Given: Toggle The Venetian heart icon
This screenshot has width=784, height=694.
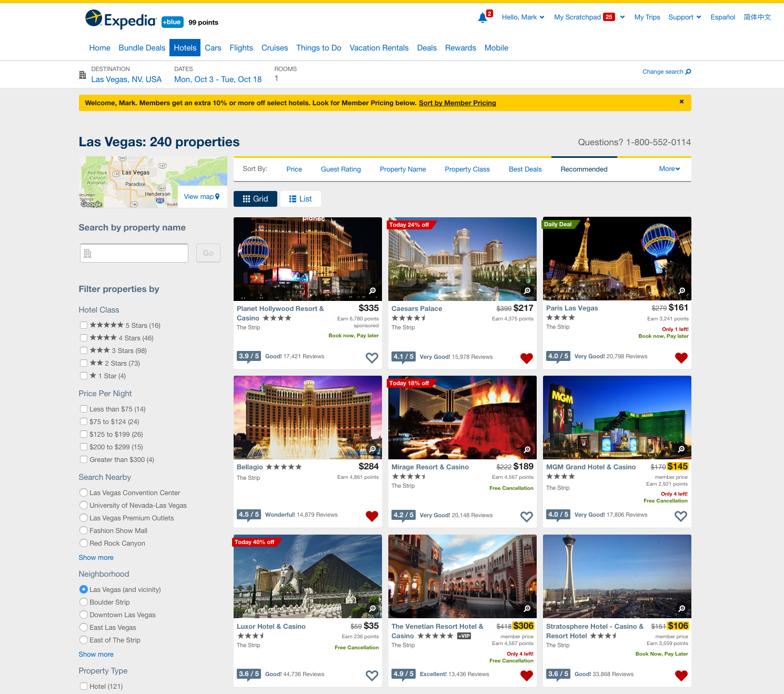Looking at the screenshot, I should coord(527,676).
